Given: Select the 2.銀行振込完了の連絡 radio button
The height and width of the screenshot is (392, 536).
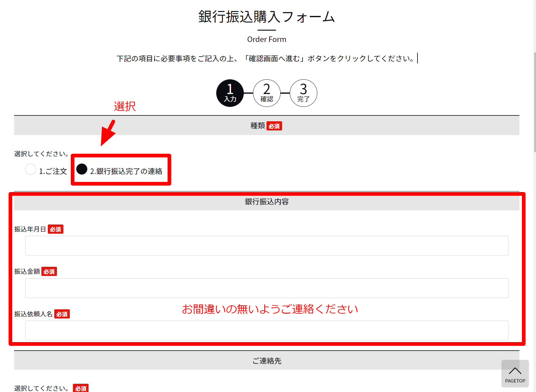Looking at the screenshot, I should tap(82, 169).
